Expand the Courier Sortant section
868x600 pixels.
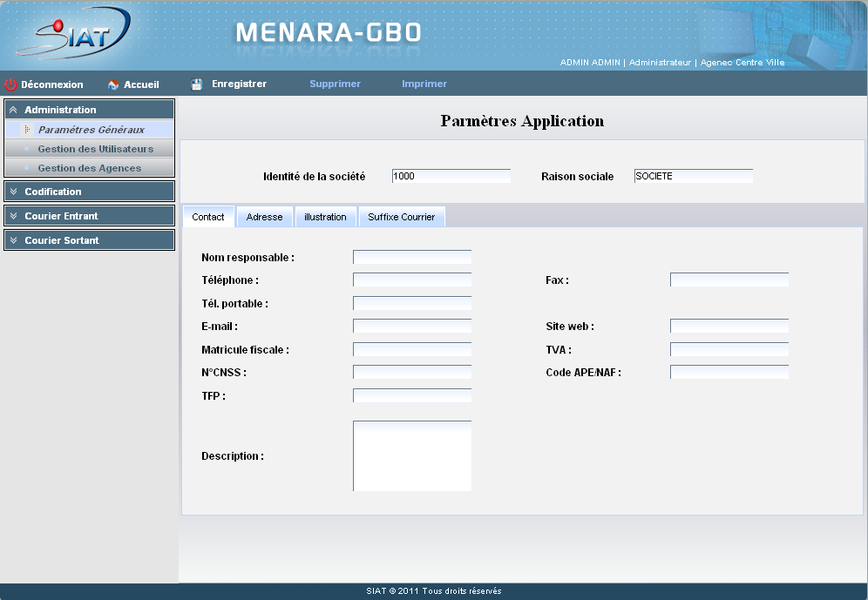pos(89,240)
